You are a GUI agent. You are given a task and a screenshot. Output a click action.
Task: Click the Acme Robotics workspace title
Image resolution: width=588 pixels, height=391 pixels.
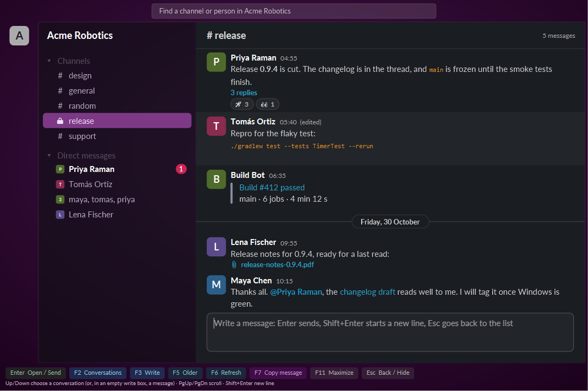80,36
